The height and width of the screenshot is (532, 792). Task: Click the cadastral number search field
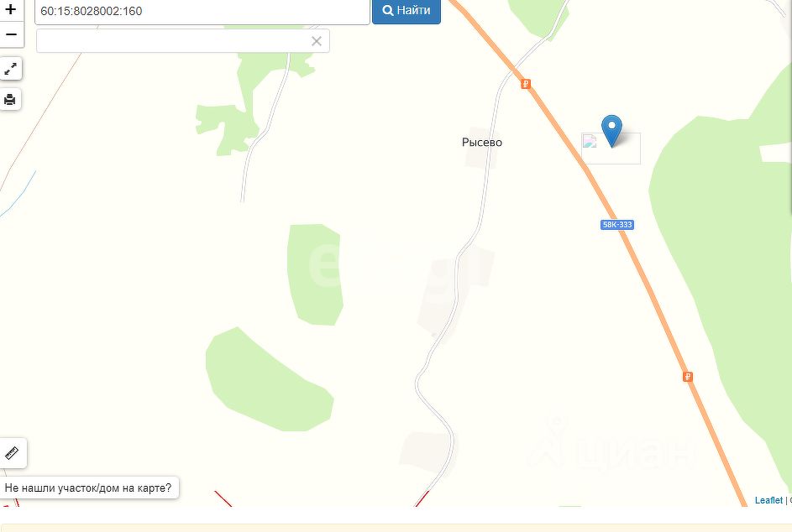coord(202,11)
